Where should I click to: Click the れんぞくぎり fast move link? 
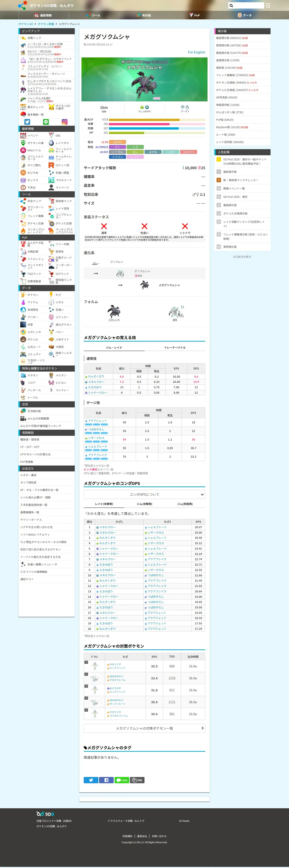click(x=96, y=377)
